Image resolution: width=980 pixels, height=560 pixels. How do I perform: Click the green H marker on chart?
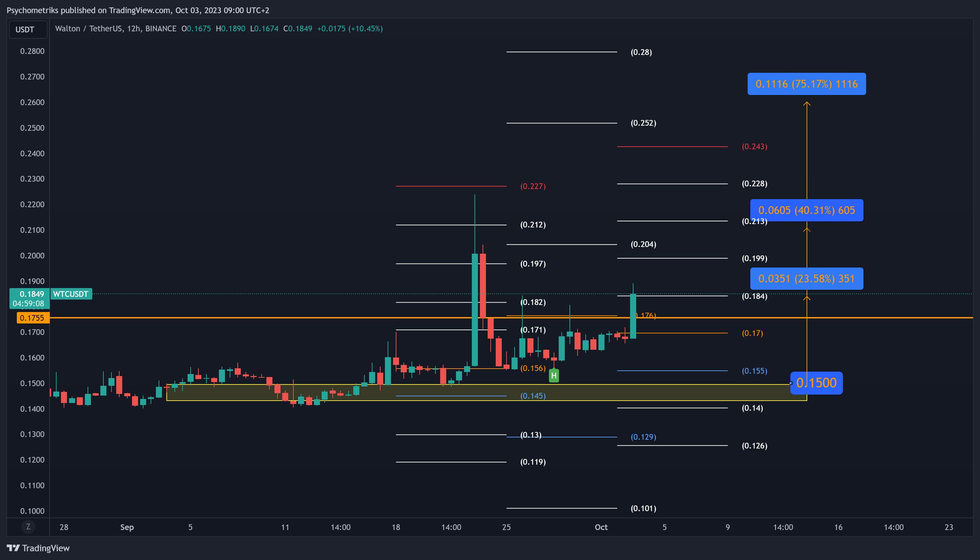[554, 375]
